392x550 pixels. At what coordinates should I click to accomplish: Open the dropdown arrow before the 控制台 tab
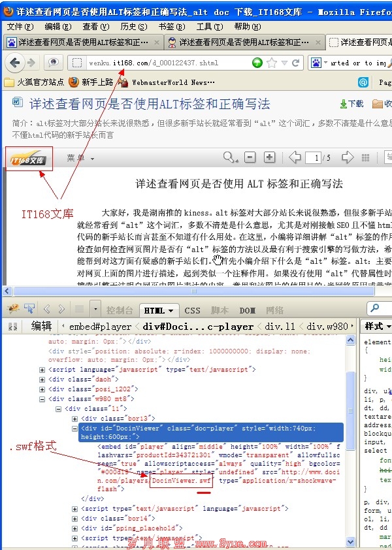click(95, 310)
